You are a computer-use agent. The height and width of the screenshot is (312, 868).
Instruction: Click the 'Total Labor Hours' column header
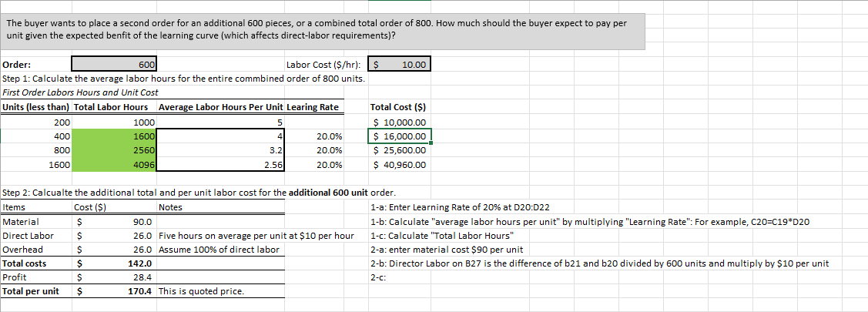[x=111, y=107]
